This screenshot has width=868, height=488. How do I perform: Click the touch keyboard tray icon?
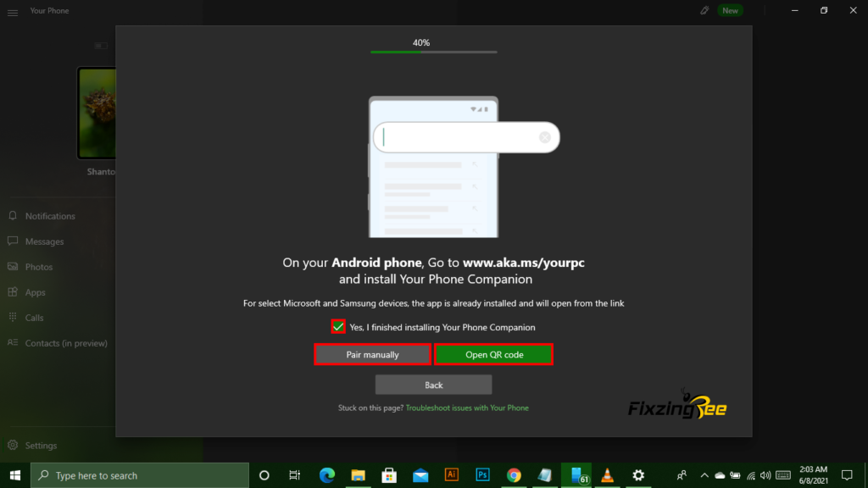click(x=782, y=475)
